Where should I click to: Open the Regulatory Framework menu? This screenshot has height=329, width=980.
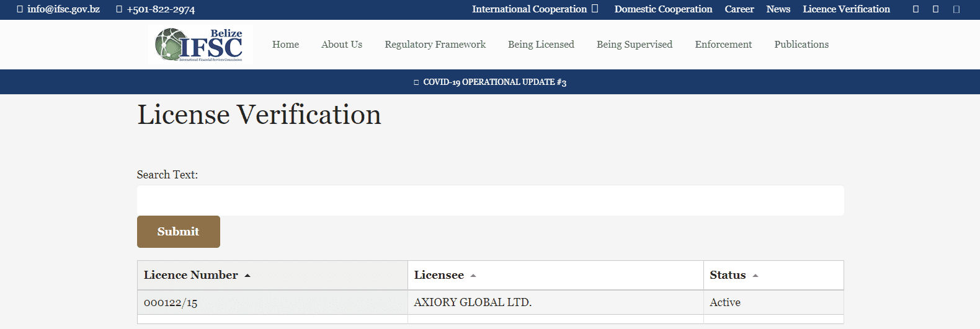(x=435, y=45)
